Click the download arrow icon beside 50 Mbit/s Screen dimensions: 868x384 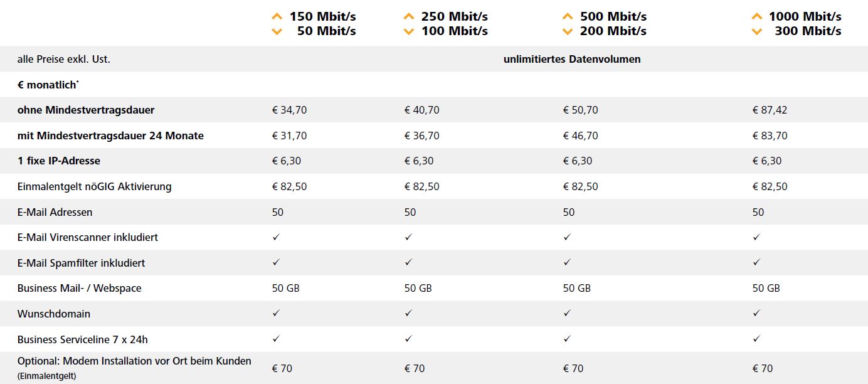tap(277, 31)
